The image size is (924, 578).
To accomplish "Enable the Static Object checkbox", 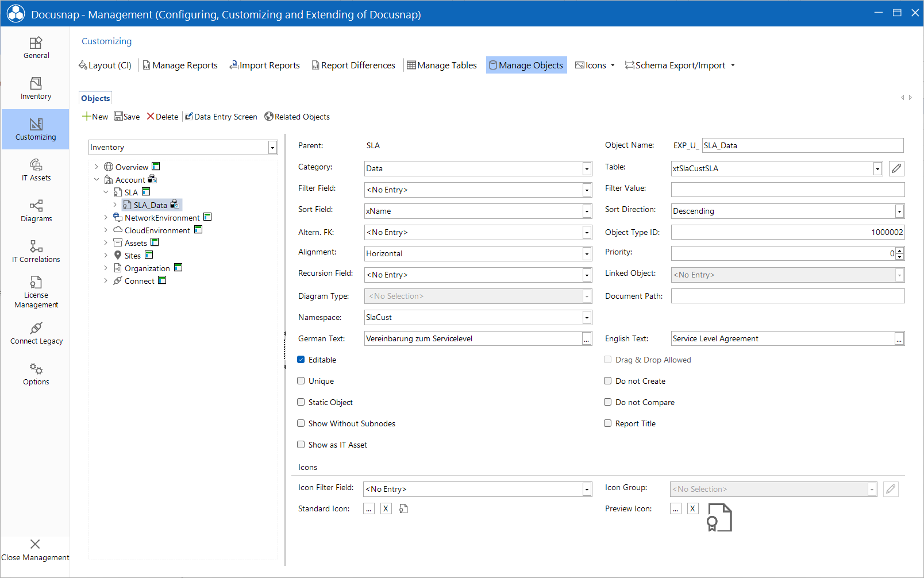I will (x=301, y=402).
